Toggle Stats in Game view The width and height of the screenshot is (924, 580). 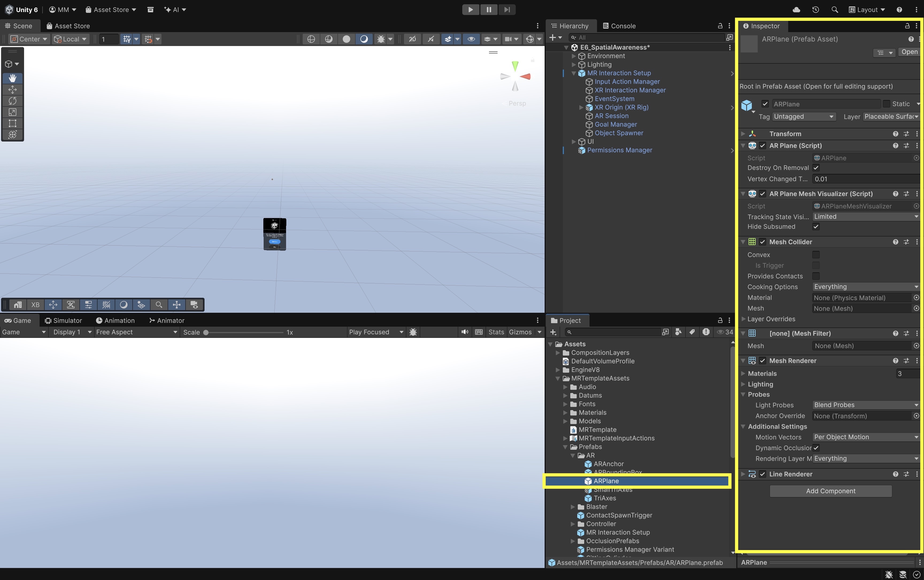pyautogui.click(x=496, y=332)
